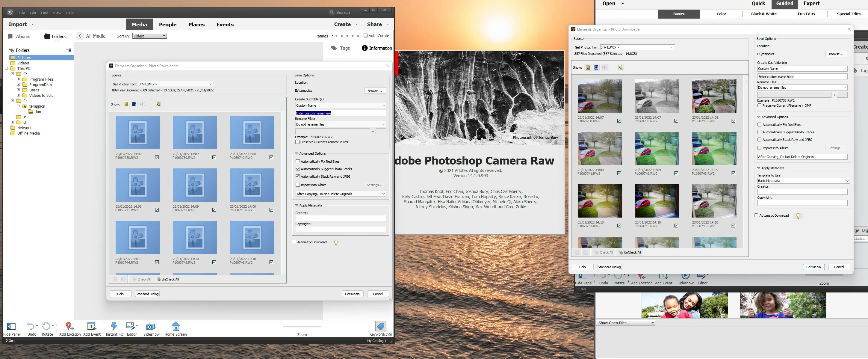The image size is (868, 359).
Task: Expand the Program Files folder tree node
Action: pyautogui.click(x=19, y=79)
